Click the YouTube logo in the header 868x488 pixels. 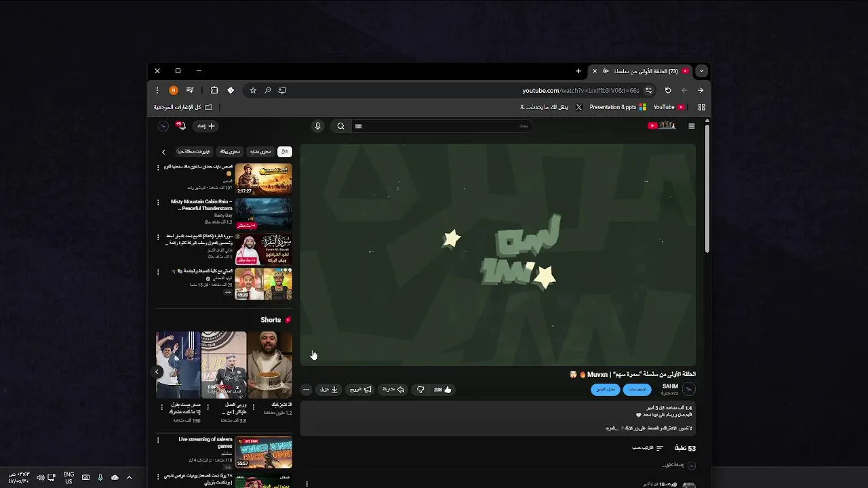click(662, 126)
